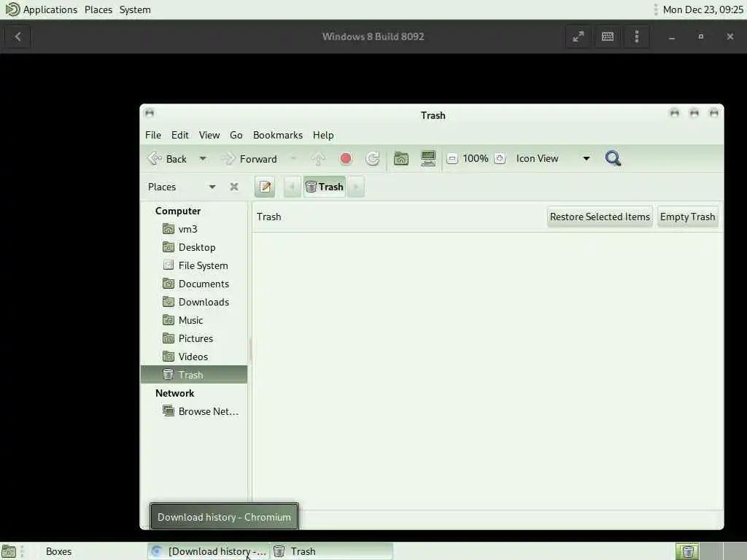Screen dimensions: 747x560
Task: Close the Places side pane
Action: click(234, 187)
